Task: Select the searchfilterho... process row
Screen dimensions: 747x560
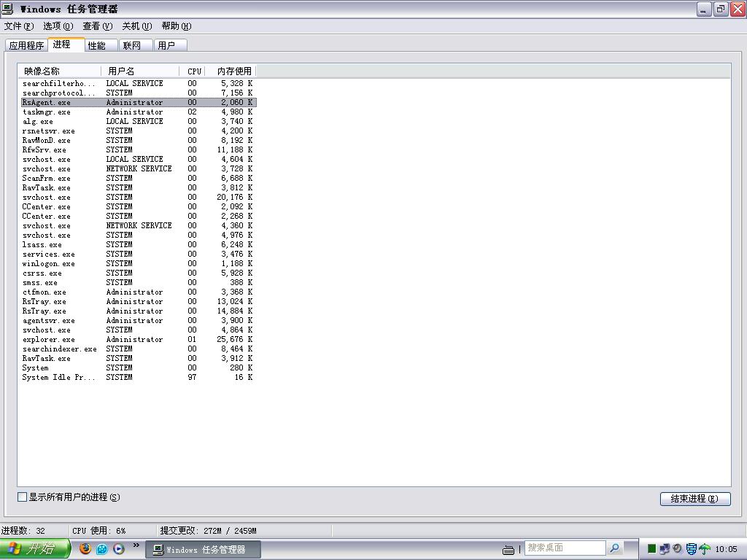Action: click(138, 83)
